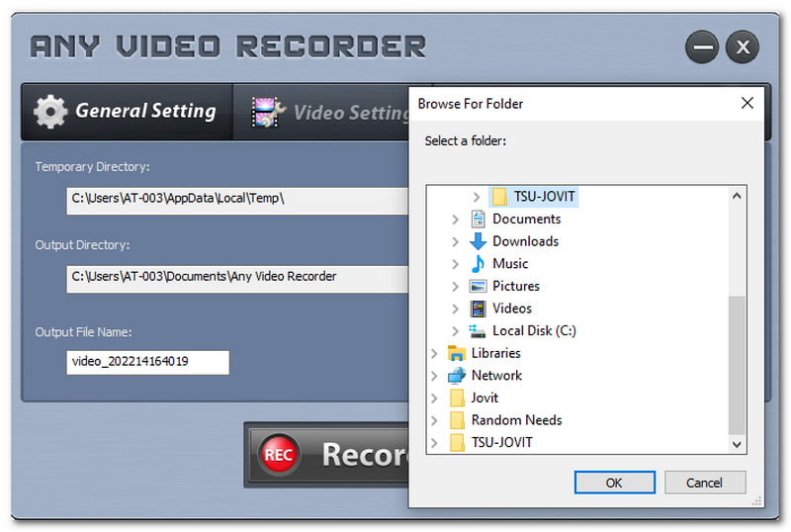Click the Videos film icon
The image size is (791, 532).
pyautogui.click(x=478, y=309)
